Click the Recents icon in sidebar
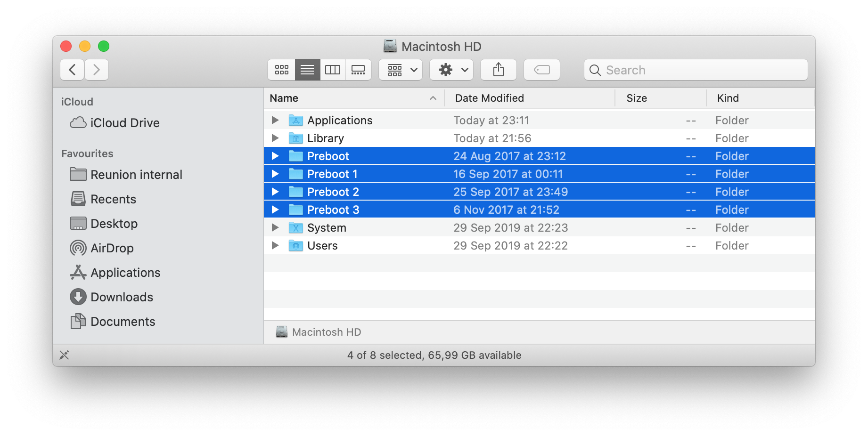 click(x=78, y=199)
